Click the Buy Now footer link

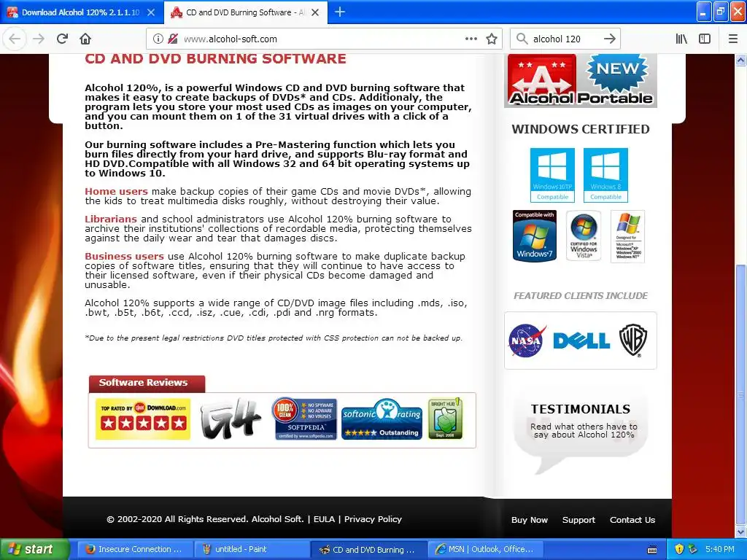point(530,520)
